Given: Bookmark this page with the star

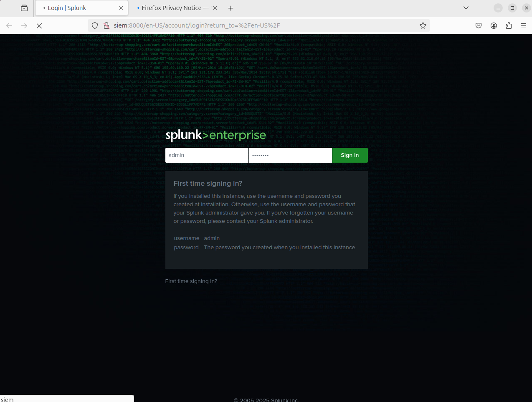Looking at the screenshot, I should [423, 25].
